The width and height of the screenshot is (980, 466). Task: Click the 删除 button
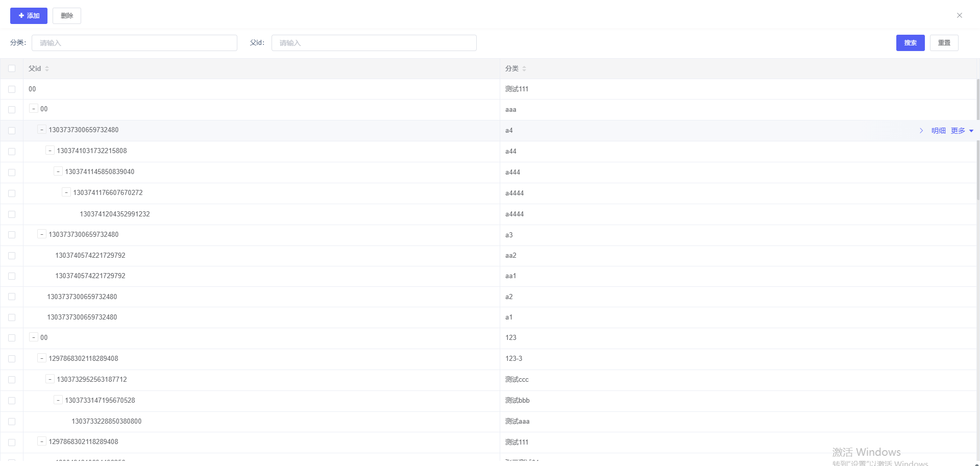(67, 16)
